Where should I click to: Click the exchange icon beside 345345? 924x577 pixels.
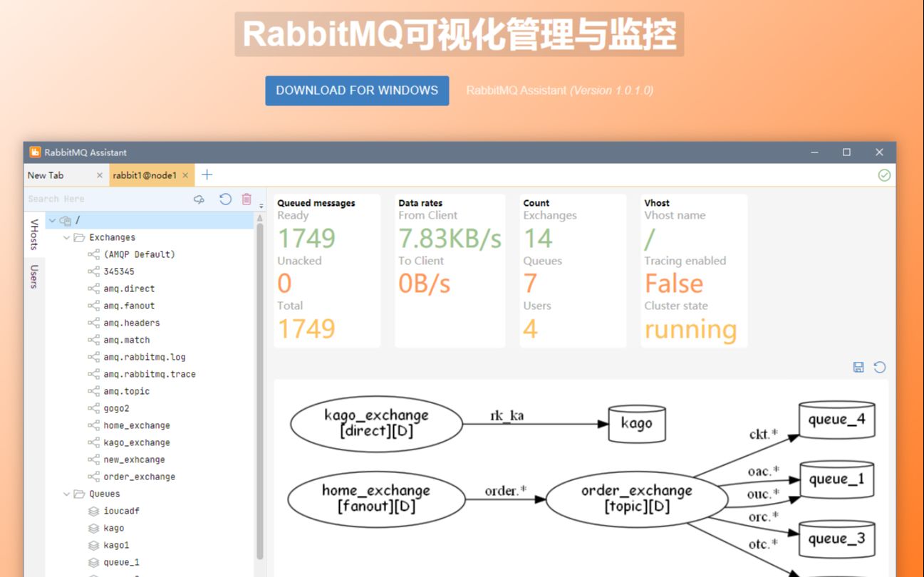point(93,271)
